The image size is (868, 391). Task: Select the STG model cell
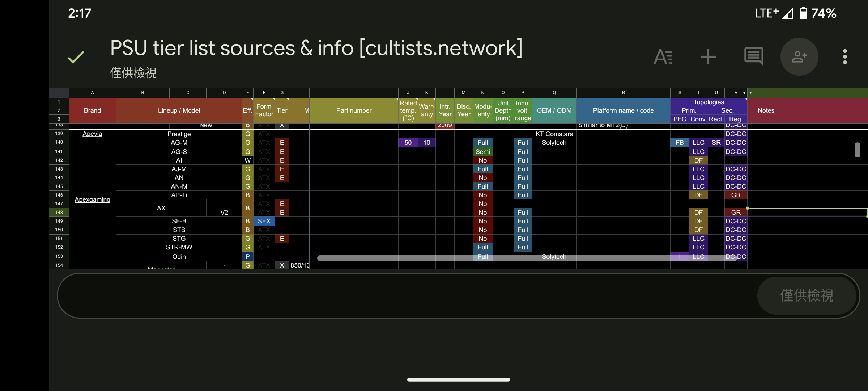pos(179,238)
